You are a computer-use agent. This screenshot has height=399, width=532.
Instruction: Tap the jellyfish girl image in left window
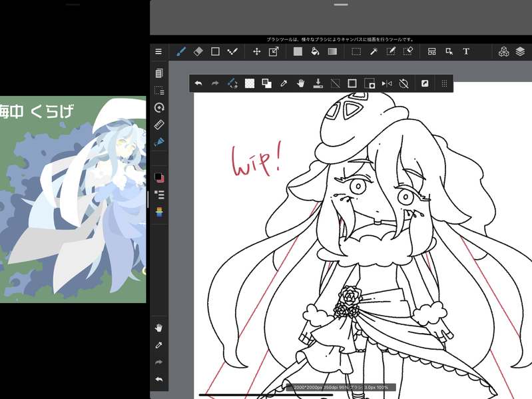tap(73, 200)
